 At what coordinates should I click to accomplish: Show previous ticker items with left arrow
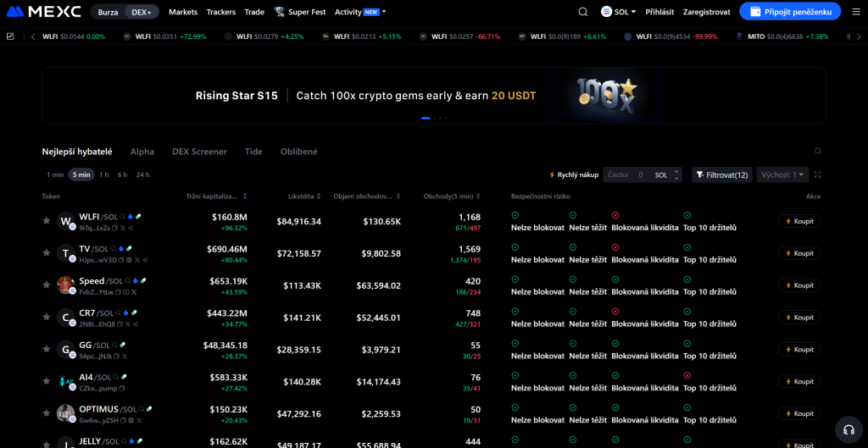33,36
